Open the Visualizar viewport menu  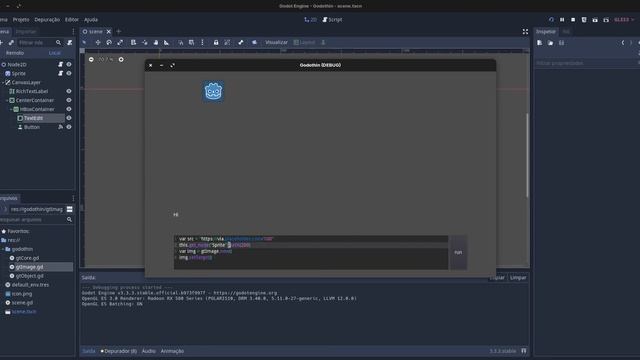276,42
